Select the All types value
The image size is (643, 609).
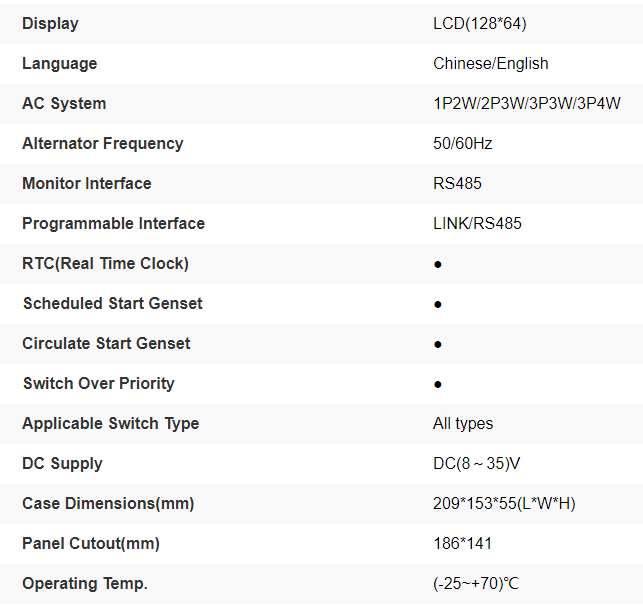click(x=463, y=423)
